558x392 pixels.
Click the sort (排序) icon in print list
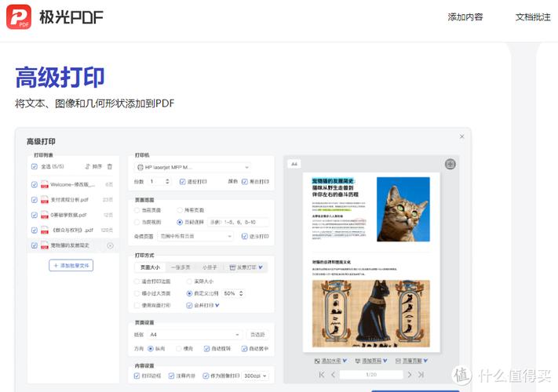tap(88, 166)
